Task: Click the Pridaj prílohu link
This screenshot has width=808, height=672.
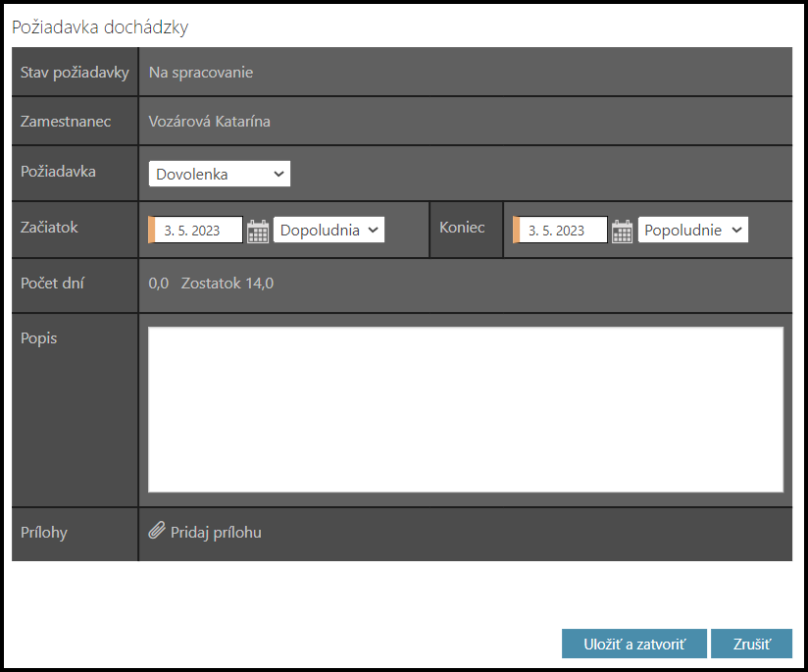Action: tap(216, 533)
